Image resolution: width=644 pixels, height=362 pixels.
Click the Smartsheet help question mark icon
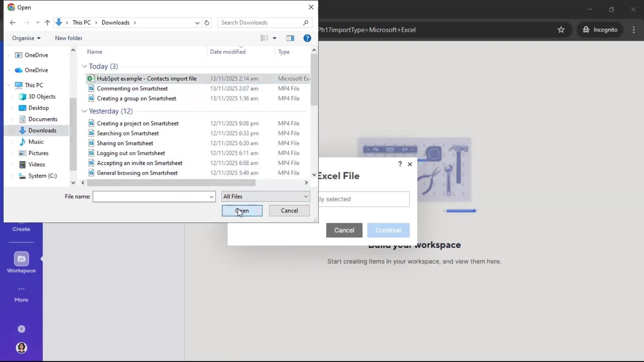click(x=21, y=329)
